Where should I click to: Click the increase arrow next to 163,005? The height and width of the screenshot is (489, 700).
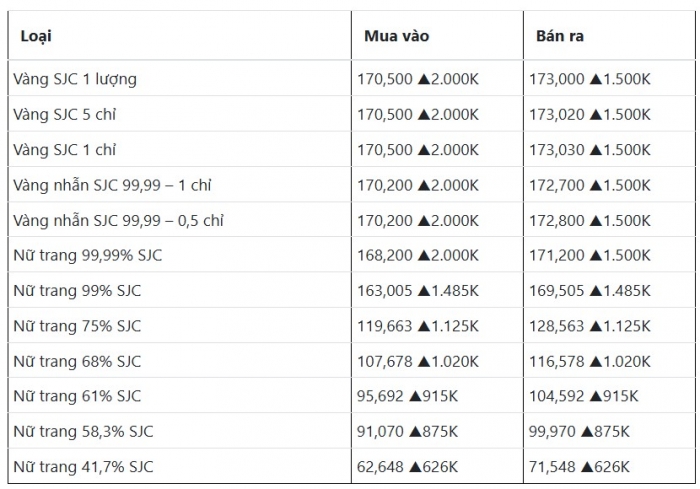(424, 291)
